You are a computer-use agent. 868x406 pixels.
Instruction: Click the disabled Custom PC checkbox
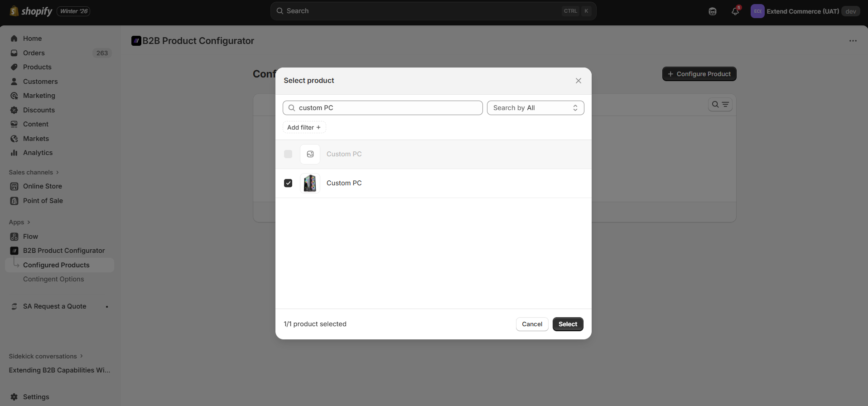pos(288,154)
